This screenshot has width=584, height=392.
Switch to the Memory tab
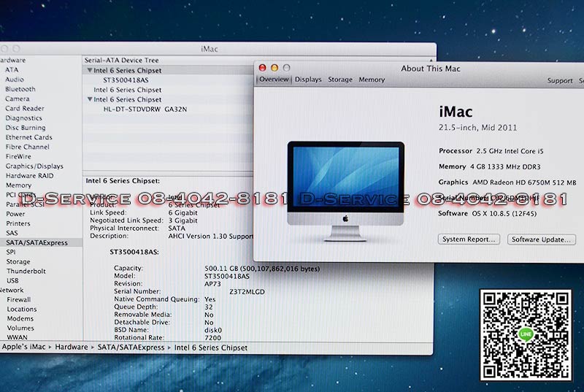(x=372, y=80)
